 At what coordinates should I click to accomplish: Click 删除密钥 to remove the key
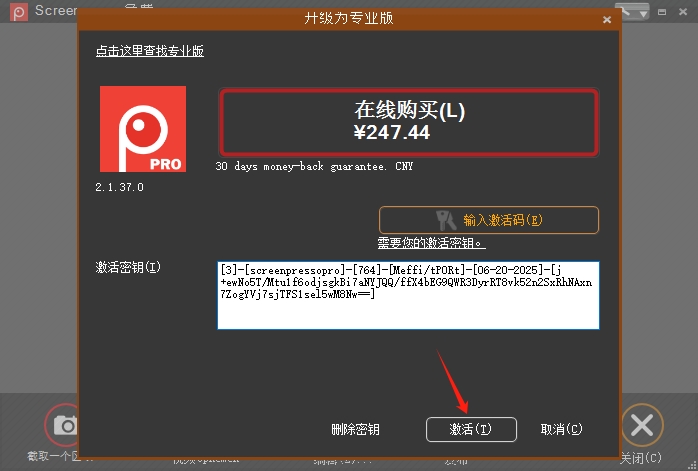pyautogui.click(x=355, y=429)
